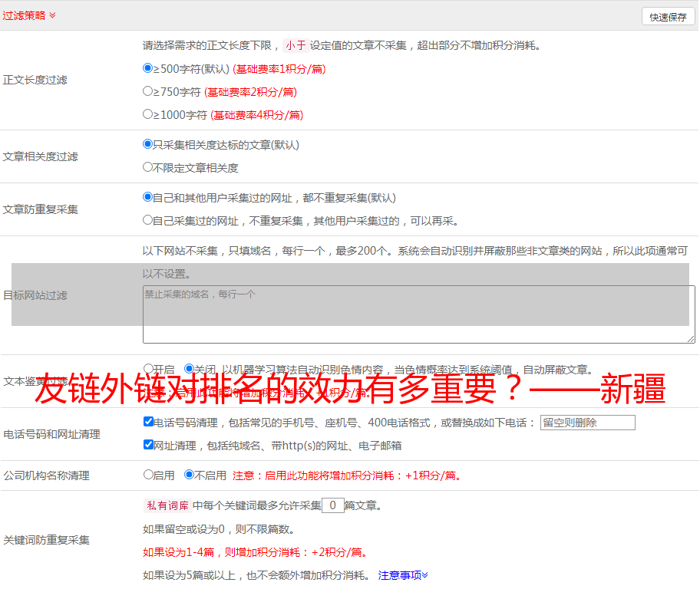Screen dimensions: 700x589
Task: Click the 快速保存 button
Action: point(668,17)
